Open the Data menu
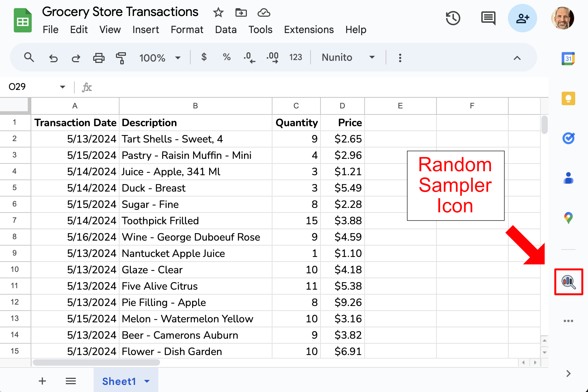The image size is (588, 392). click(226, 30)
